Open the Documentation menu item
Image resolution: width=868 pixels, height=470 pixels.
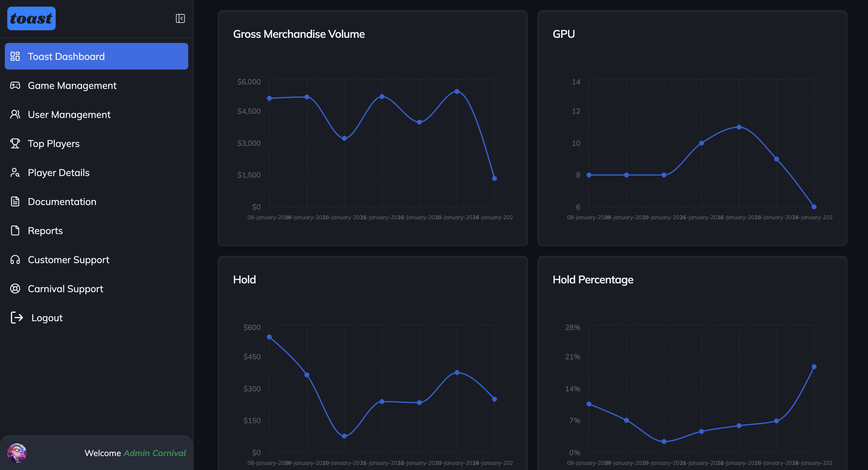pos(62,202)
